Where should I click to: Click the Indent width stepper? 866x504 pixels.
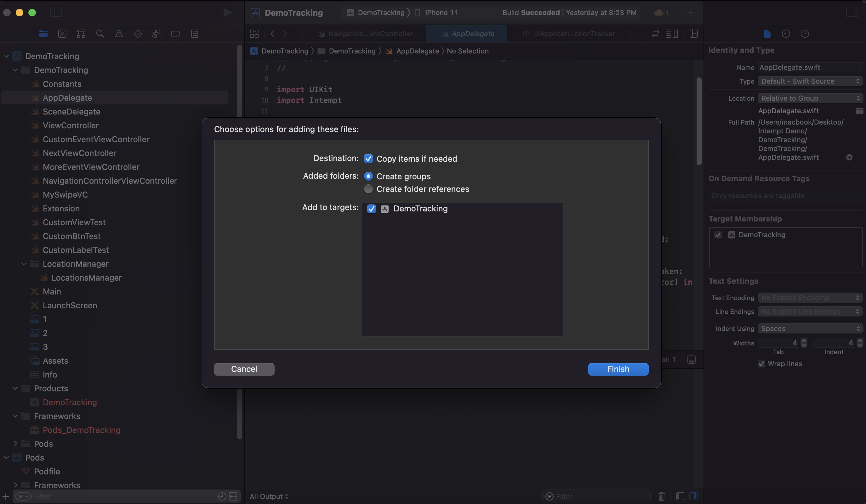859,343
